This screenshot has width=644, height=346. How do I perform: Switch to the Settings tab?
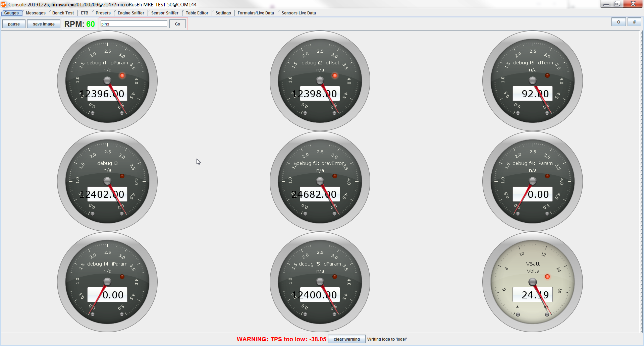(223, 13)
